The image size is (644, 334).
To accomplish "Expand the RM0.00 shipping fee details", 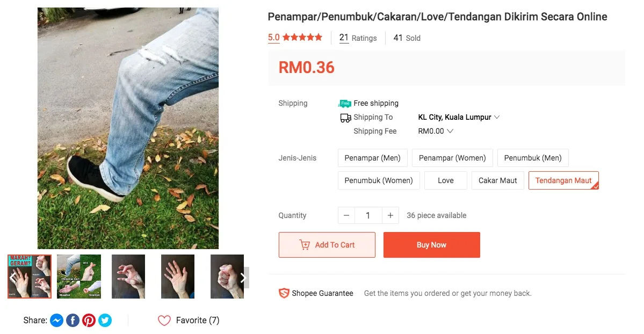I will [x=436, y=131].
